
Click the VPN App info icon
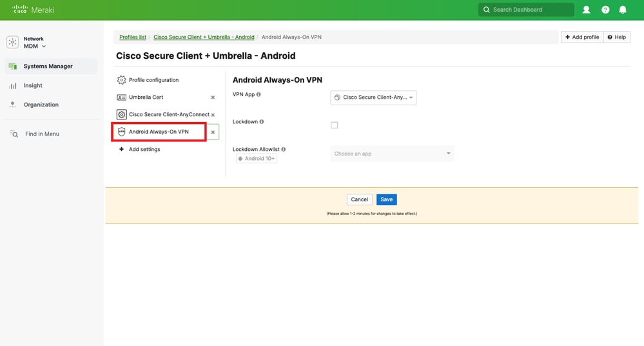[259, 94]
